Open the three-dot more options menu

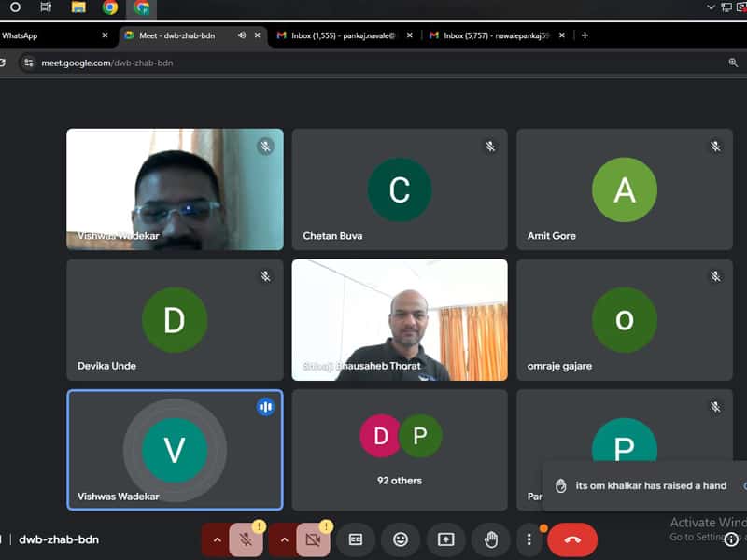(x=529, y=539)
